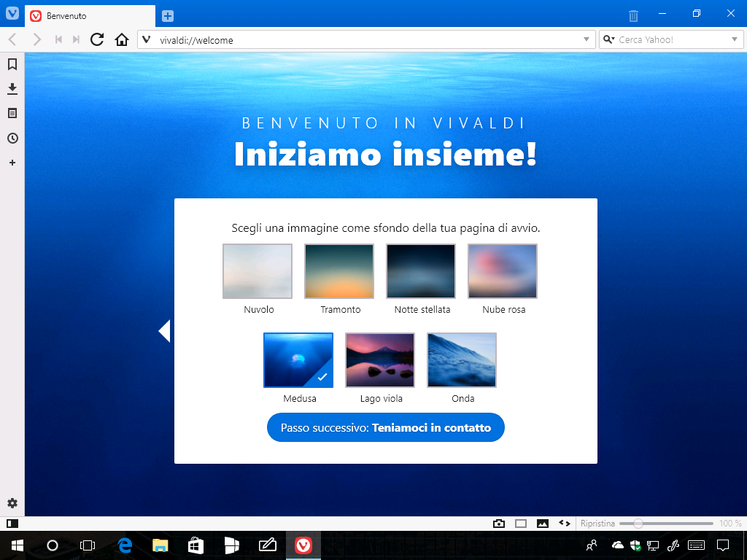Reload the current page

[97, 39]
